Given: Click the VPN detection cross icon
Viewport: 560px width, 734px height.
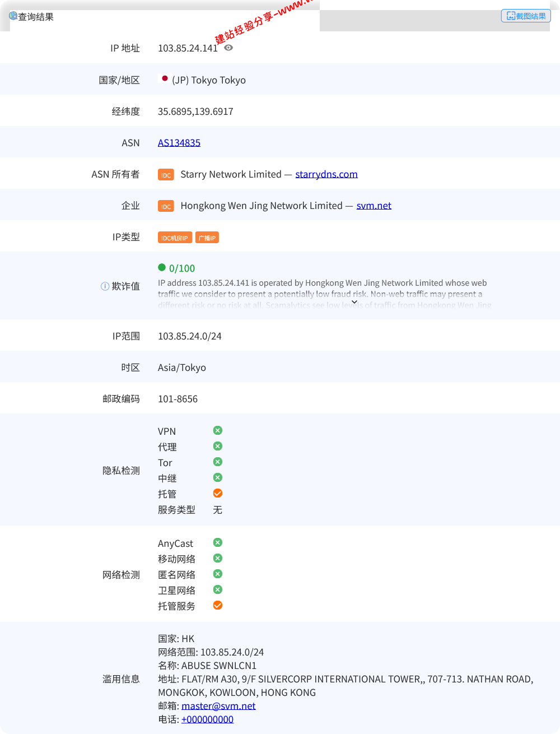Looking at the screenshot, I should click(218, 430).
